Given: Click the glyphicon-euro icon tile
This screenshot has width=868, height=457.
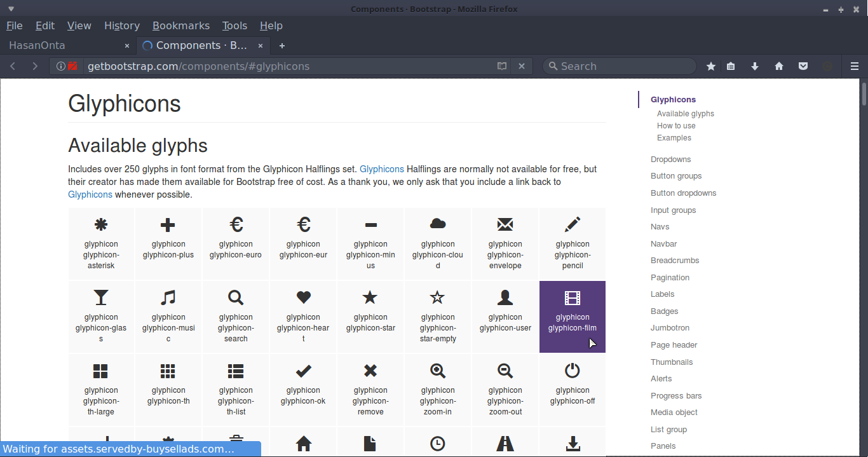Looking at the screenshot, I should tap(236, 243).
